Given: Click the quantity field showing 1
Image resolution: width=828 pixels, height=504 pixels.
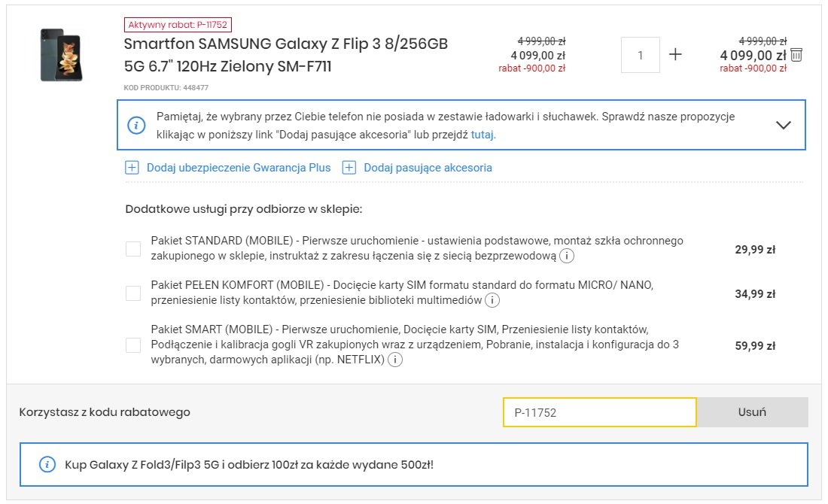Looking at the screenshot, I should pyautogui.click(x=640, y=55).
